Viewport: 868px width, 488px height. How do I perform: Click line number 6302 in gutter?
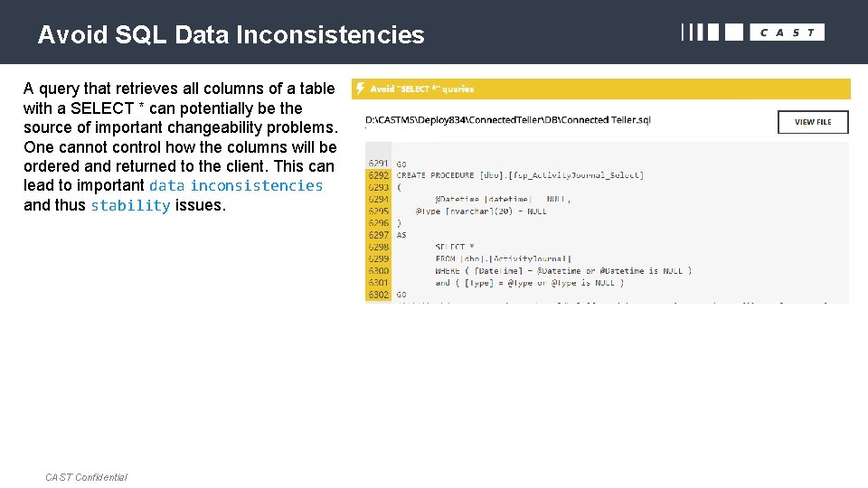click(x=378, y=295)
